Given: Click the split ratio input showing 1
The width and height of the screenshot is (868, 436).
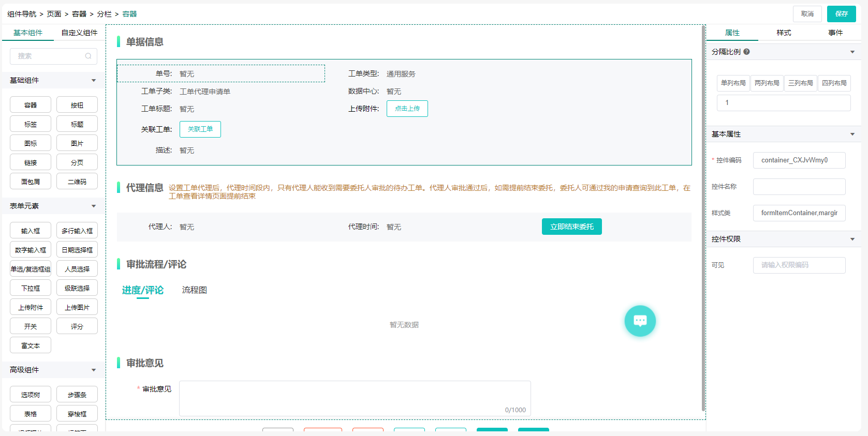Looking at the screenshot, I should tap(784, 103).
